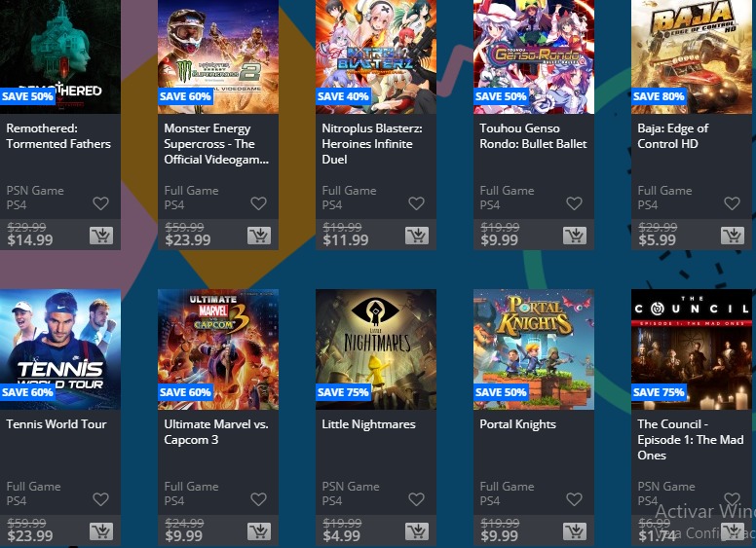
Task: Add Baja: Edge of Control HD to cart
Action: tap(733, 236)
